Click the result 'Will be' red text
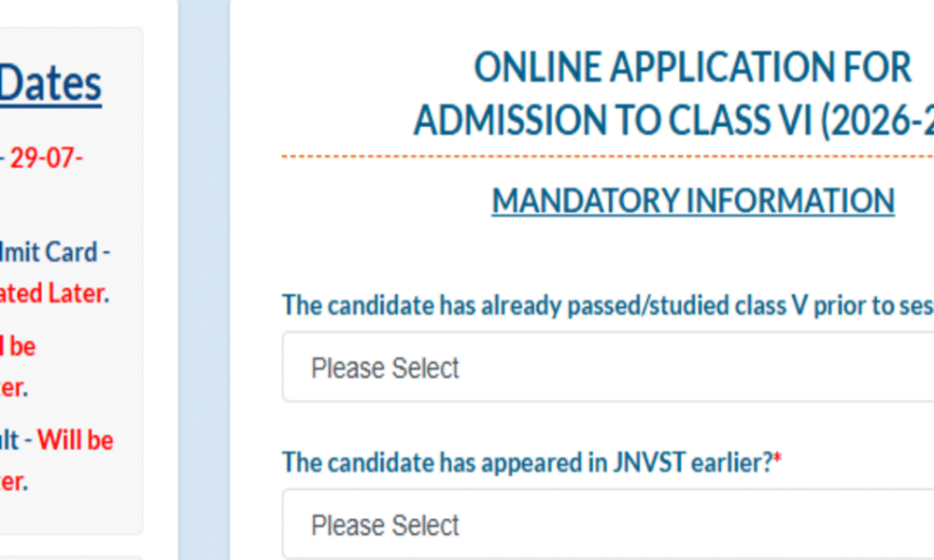Viewport: 934px width, 560px height. [x=75, y=441]
